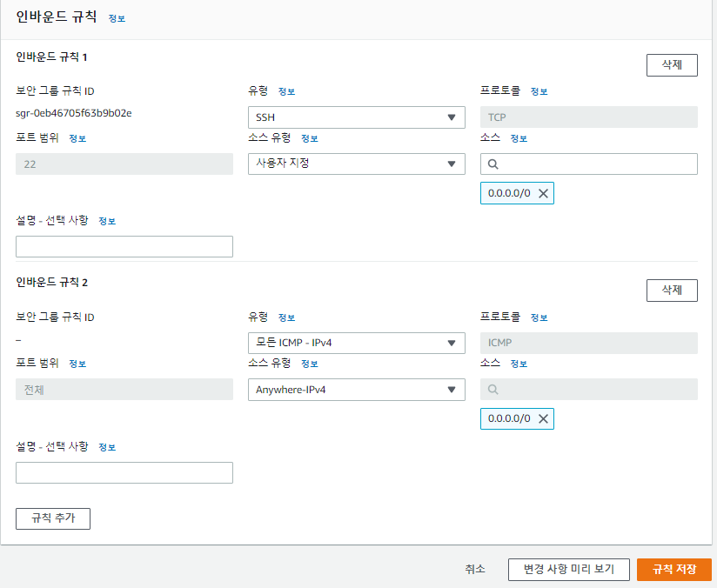
Task: Click the 인바운드 규칙 1 heading
Action: pos(51,57)
